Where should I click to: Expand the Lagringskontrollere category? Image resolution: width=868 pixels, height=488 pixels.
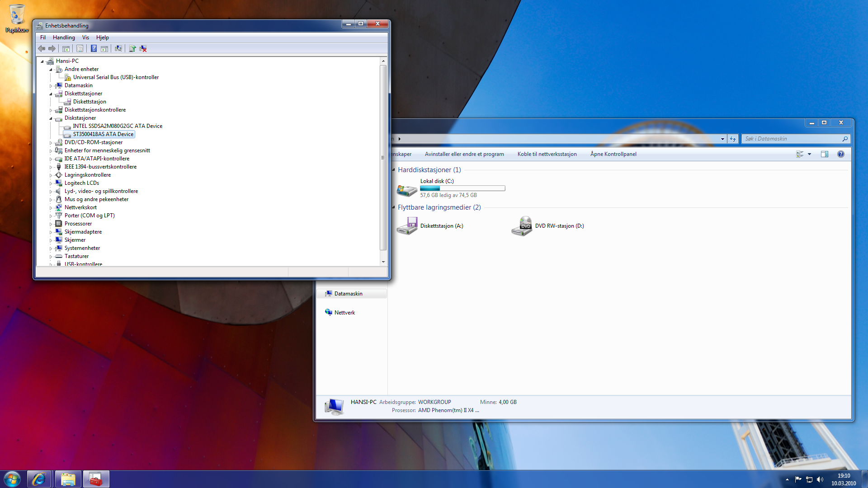(x=51, y=175)
